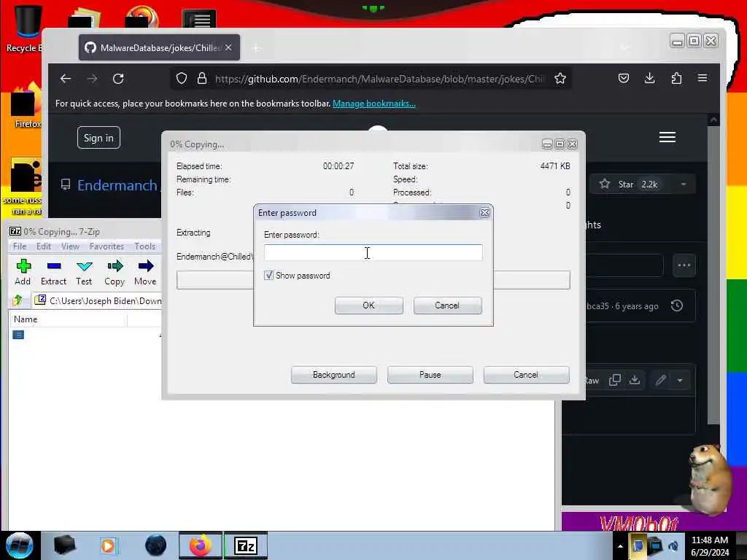Image resolution: width=747 pixels, height=560 pixels.
Task: Click the volume icon in system tray
Action: click(673, 545)
